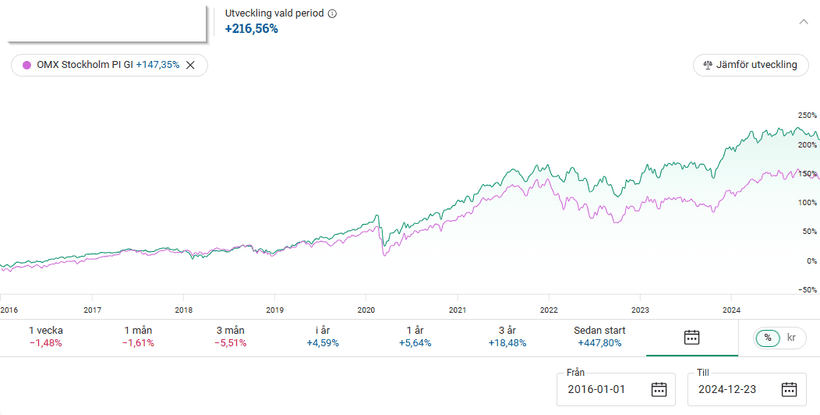
Task: Open the Från date calendar picker
Action: pos(658,389)
